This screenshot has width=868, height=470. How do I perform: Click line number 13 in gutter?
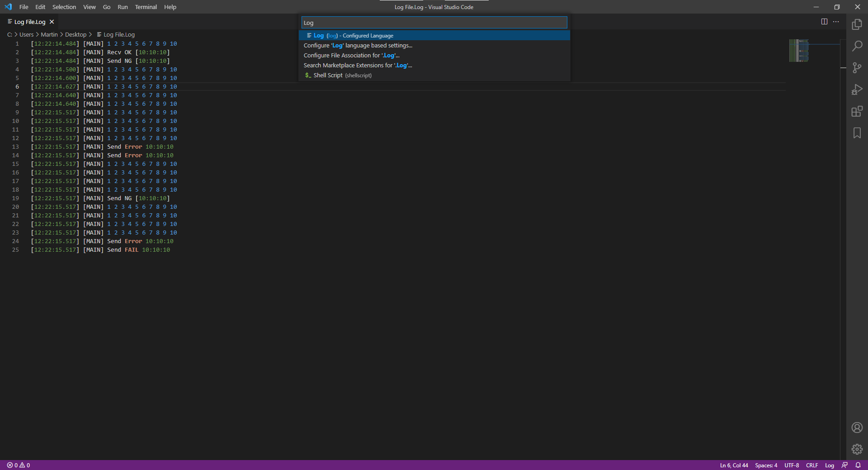coord(15,146)
